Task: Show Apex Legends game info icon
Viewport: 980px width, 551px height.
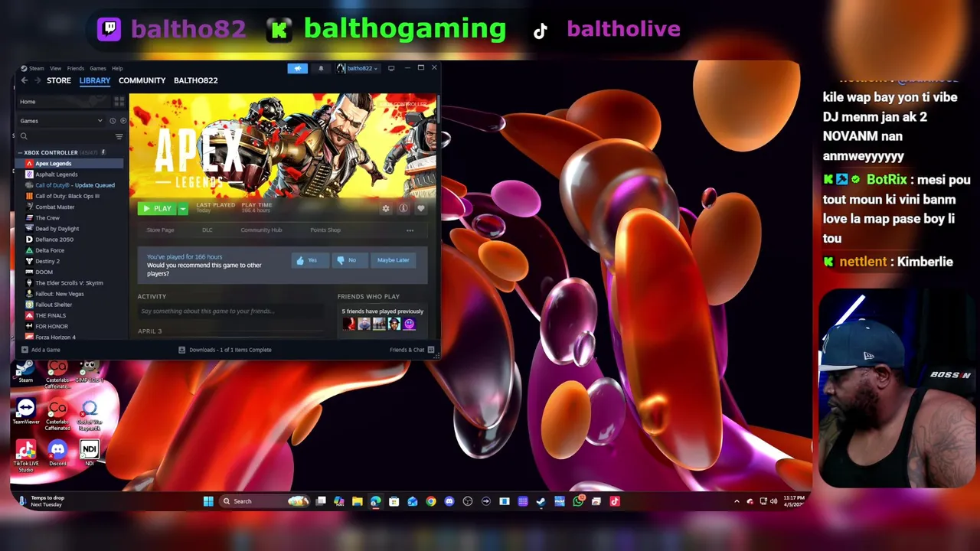Action: tap(403, 208)
